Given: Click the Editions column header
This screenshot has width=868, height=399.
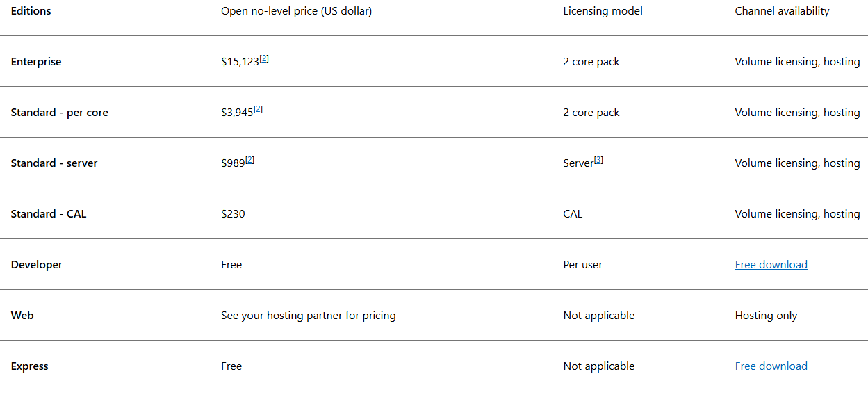Looking at the screenshot, I should pos(31,11).
